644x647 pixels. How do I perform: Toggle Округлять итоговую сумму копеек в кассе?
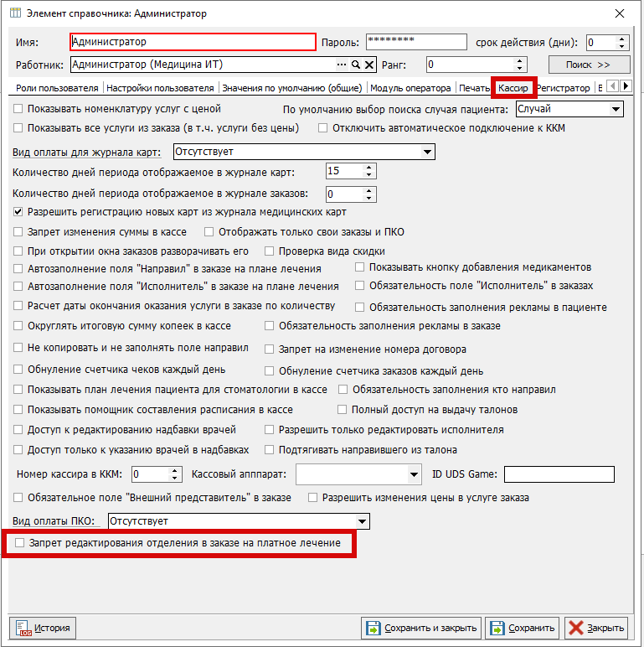18,326
